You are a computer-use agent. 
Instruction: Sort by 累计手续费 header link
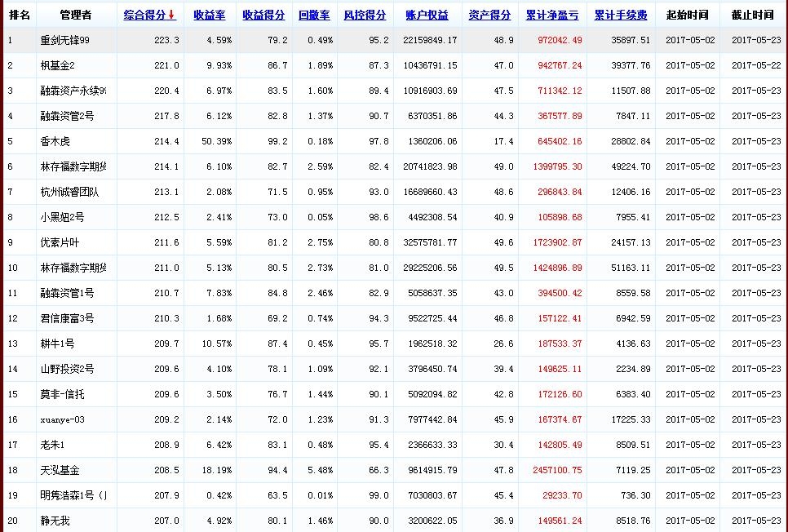621,16
